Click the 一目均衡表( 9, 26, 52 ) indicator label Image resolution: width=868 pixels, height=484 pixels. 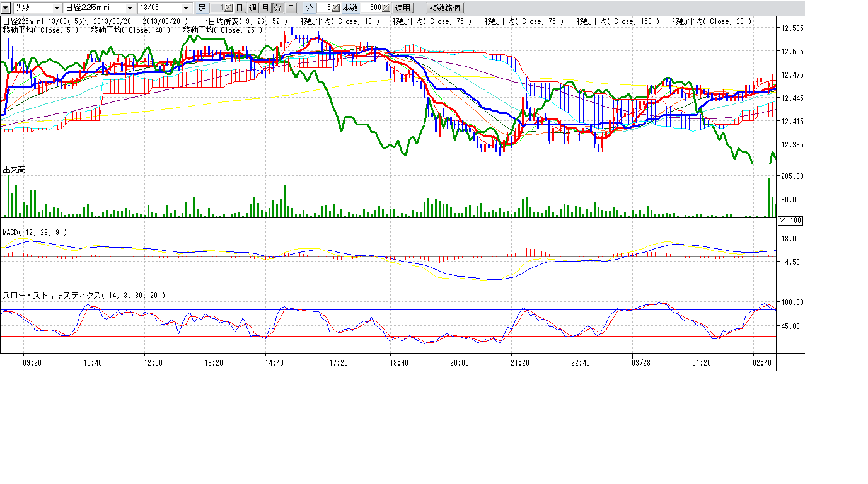pyautogui.click(x=244, y=21)
